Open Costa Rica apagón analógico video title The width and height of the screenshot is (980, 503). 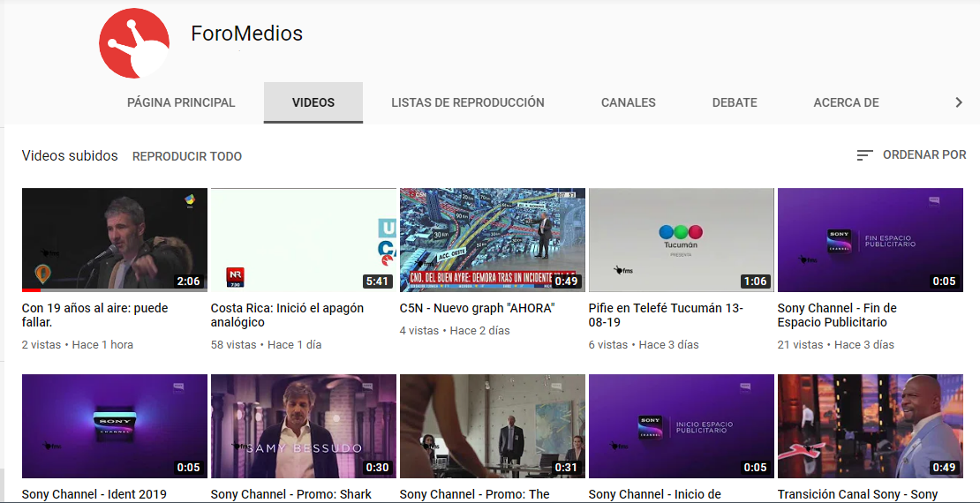[287, 316]
